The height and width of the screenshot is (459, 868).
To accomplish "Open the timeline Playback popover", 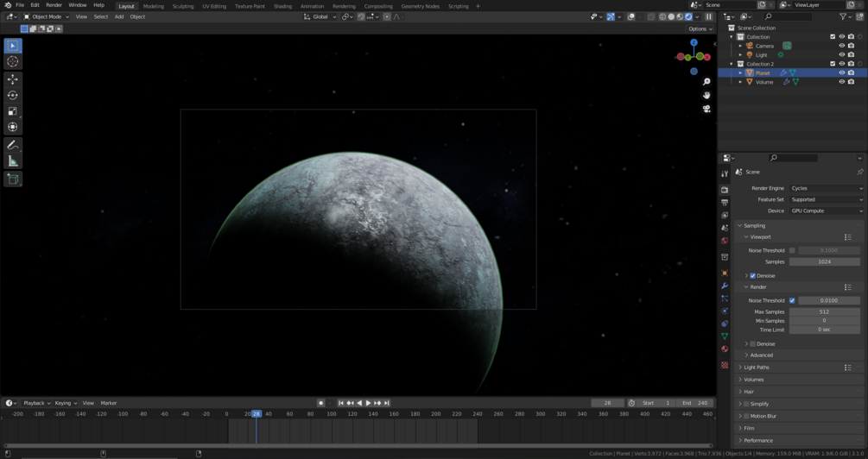I will pyautogui.click(x=36, y=403).
